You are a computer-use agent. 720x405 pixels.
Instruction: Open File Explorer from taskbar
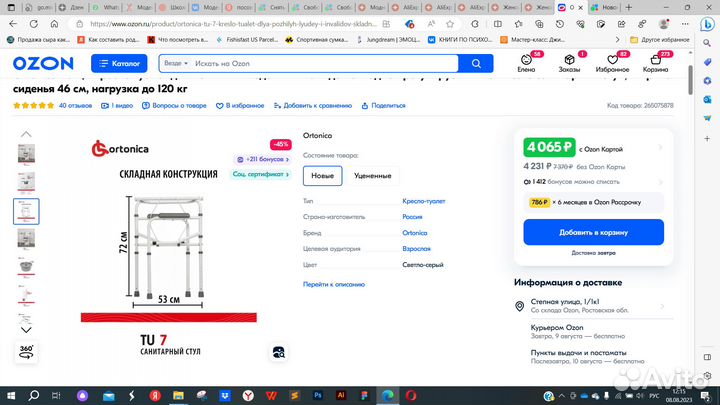pos(178,395)
